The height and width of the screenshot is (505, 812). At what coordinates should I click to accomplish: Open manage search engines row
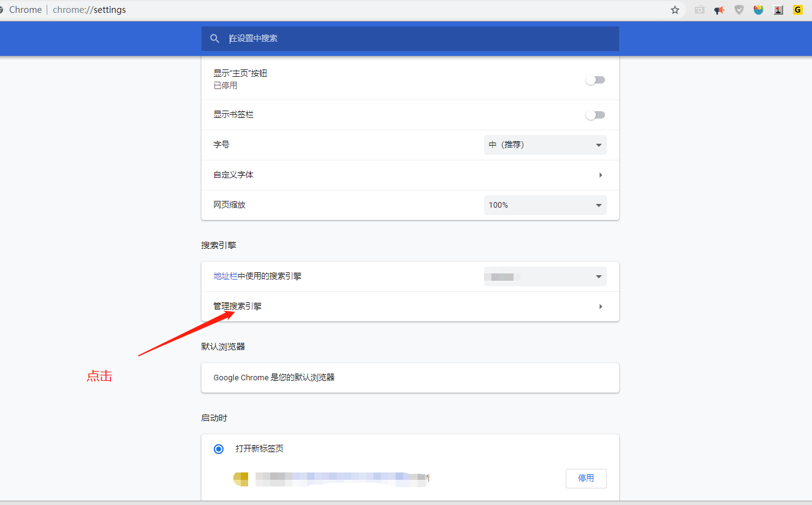tap(410, 307)
